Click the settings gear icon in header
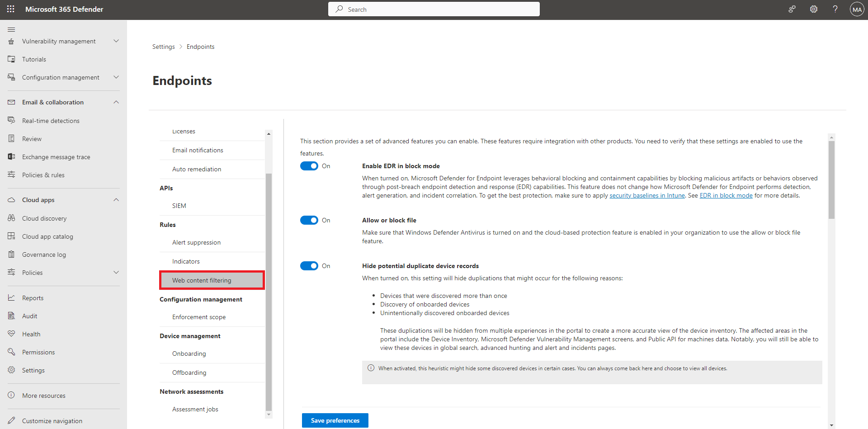The image size is (868, 429). pyautogui.click(x=813, y=9)
